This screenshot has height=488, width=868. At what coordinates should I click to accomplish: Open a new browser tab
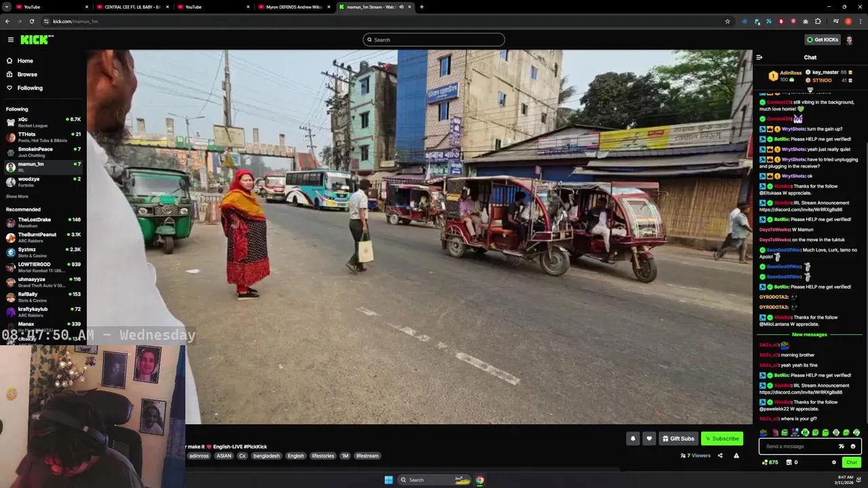pyautogui.click(x=421, y=7)
